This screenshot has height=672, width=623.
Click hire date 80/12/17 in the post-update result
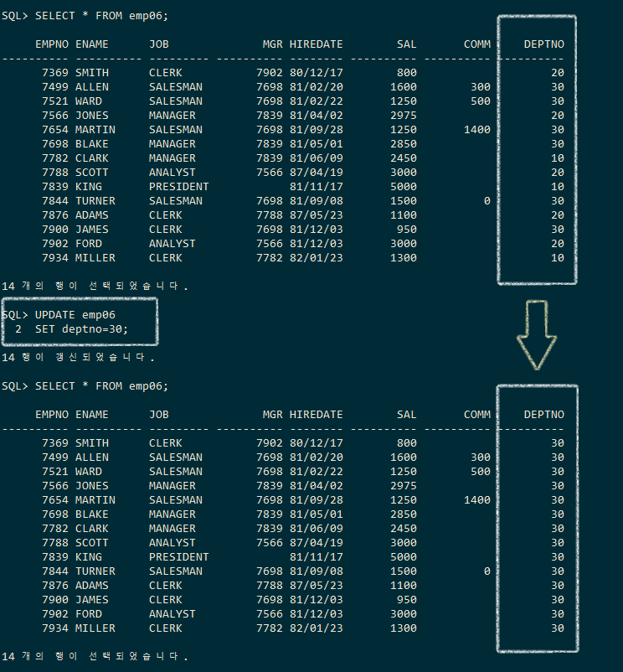[x=317, y=443]
